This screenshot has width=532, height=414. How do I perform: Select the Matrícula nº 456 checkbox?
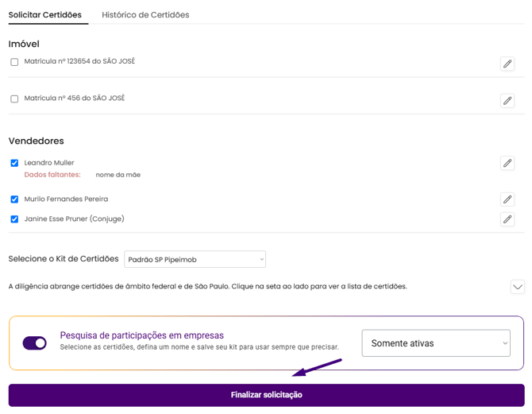coord(14,99)
